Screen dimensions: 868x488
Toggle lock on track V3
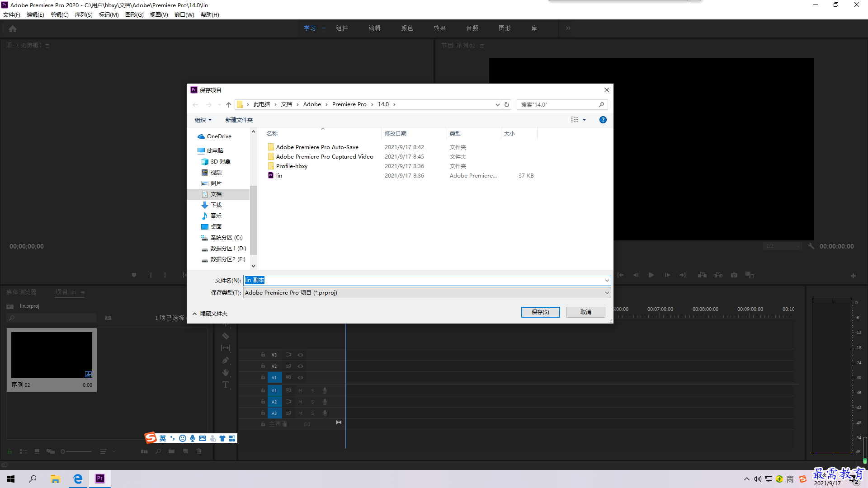coord(263,355)
